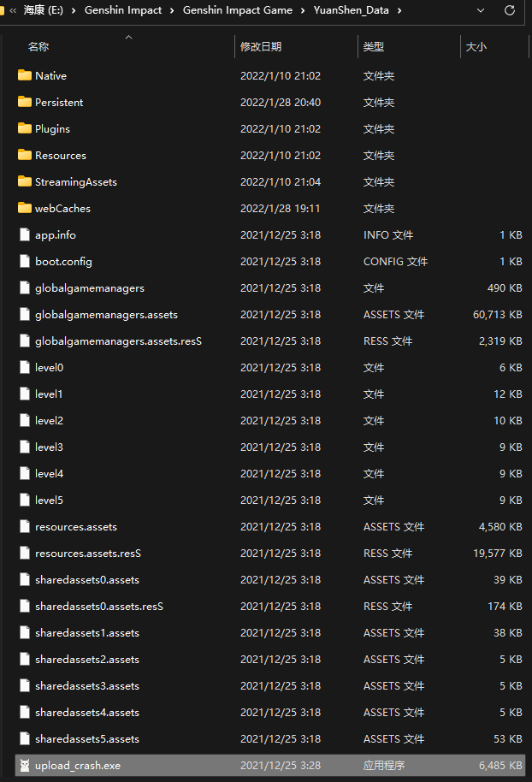Screen dimensions: 532x782
Task: Click the refresh icon in the address bar
Action: click(510, 10)
